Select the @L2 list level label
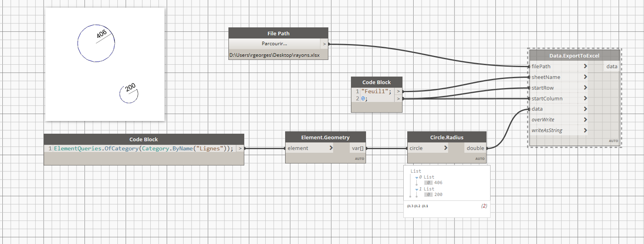Viewport: 644px width, 244px height. [x=417, y=206]
